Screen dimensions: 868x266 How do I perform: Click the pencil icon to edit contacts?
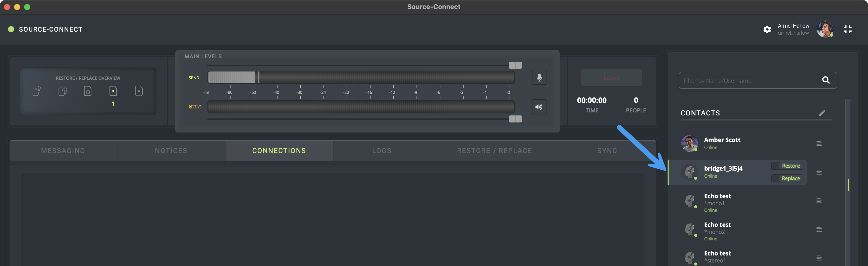822,113
